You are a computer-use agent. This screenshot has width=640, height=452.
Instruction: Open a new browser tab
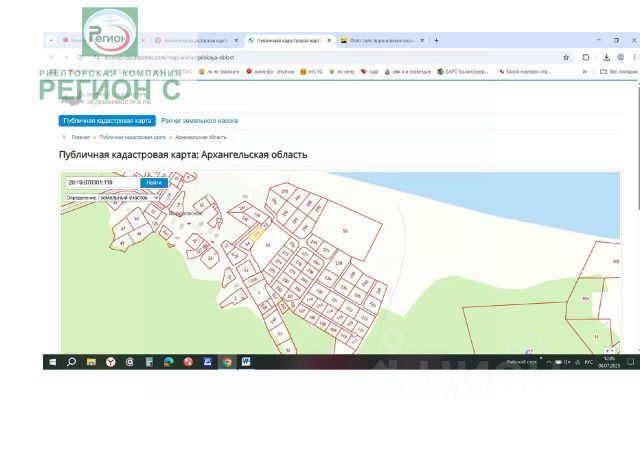pos(436,41)
